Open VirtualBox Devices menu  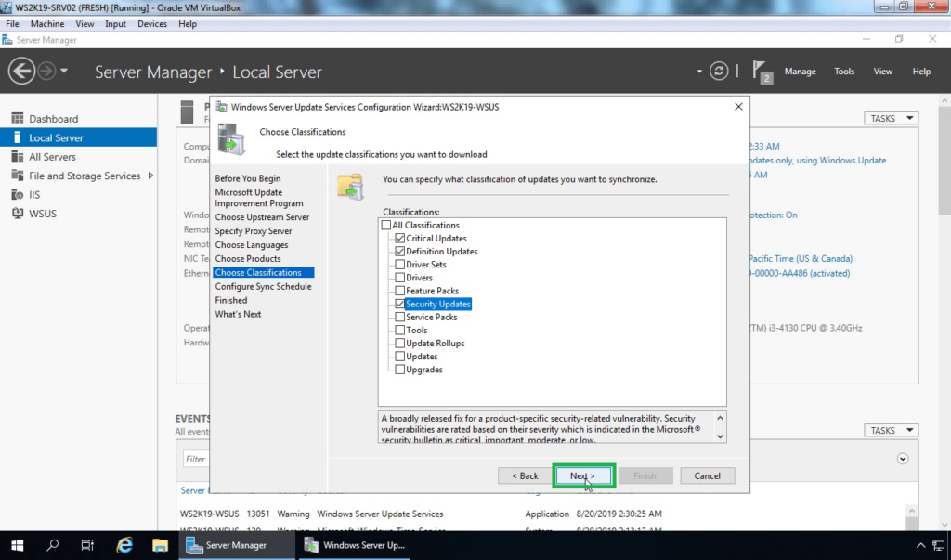coord(152,23)
